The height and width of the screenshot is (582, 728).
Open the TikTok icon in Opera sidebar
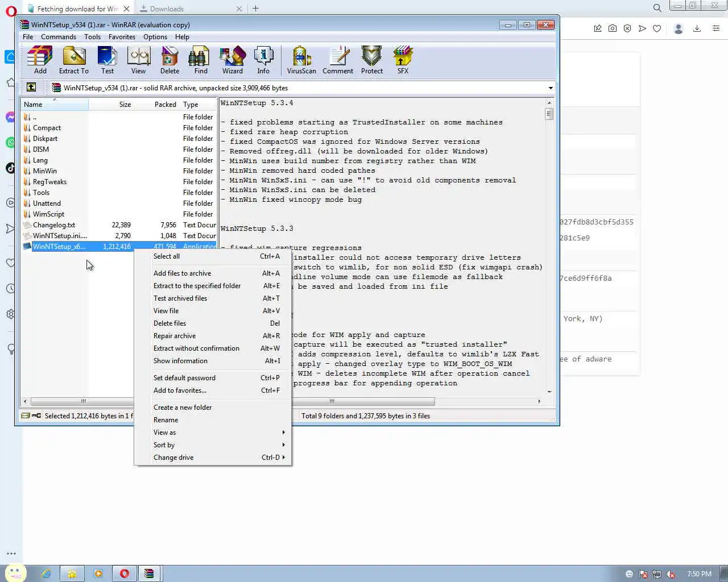coord(11,168)
